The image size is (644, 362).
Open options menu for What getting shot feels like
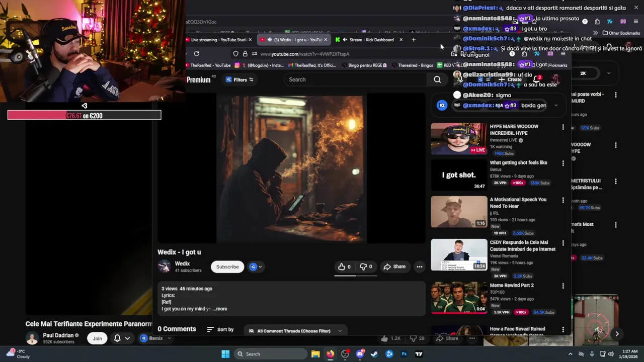click(x=563, y=163)
